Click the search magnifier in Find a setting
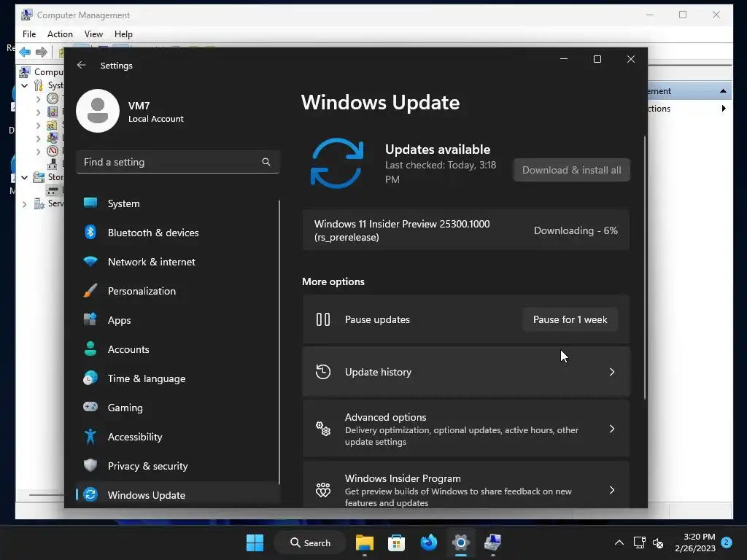The width and height of the screenshot is (747, 560). click(x=266, y=162)
